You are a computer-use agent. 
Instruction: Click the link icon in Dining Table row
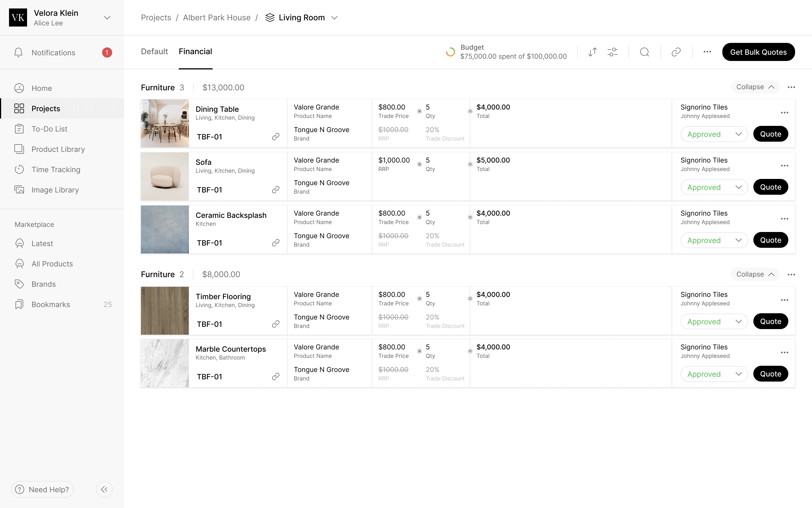click(x=275, y=137)
